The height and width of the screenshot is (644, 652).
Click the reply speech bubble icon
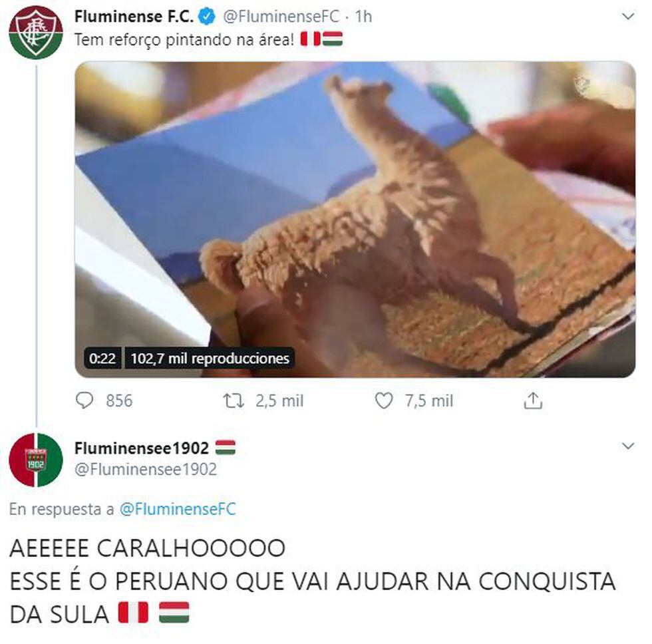(x=85, y=401)
